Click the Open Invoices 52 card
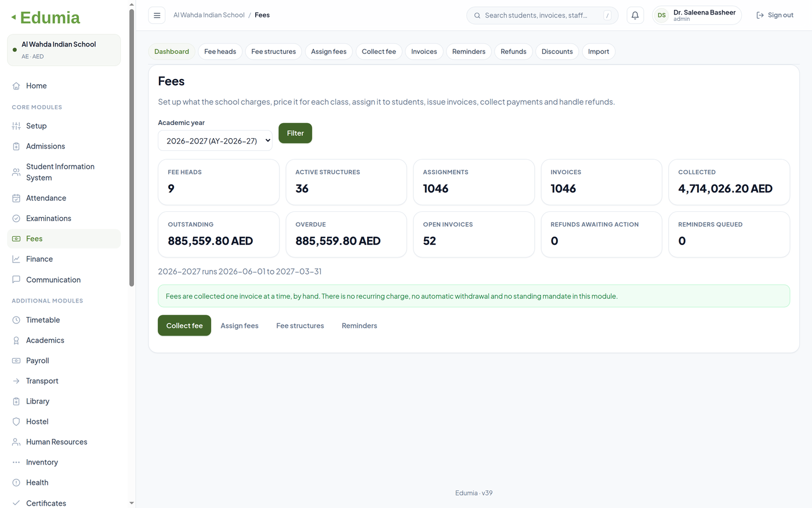 474,235
